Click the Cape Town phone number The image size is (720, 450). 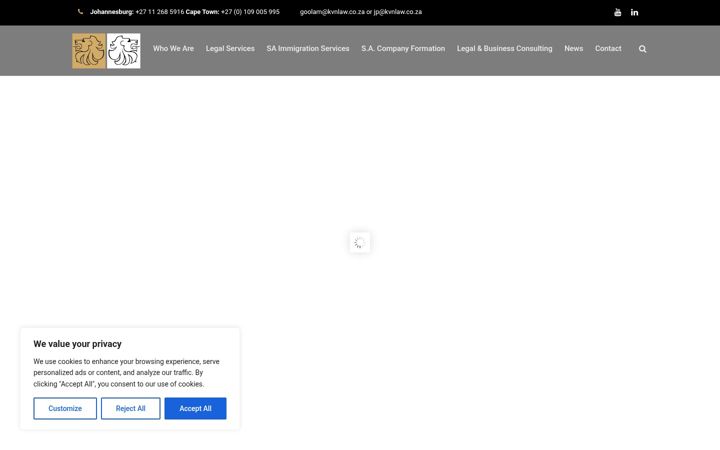[250, 12]
